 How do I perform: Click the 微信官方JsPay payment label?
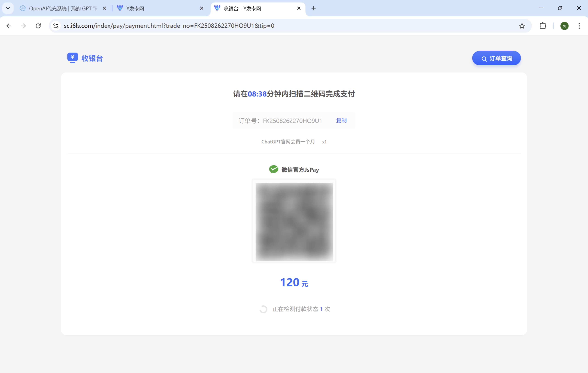click(x=300, y=170)
